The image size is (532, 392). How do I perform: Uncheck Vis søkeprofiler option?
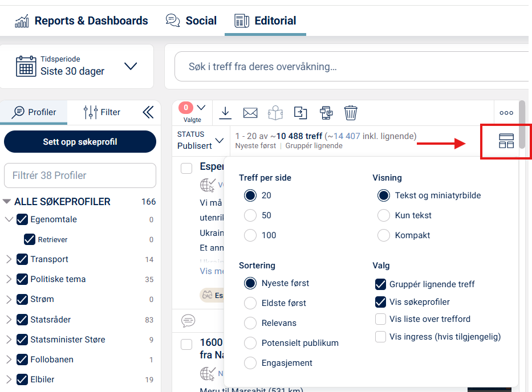click(380, 302)
